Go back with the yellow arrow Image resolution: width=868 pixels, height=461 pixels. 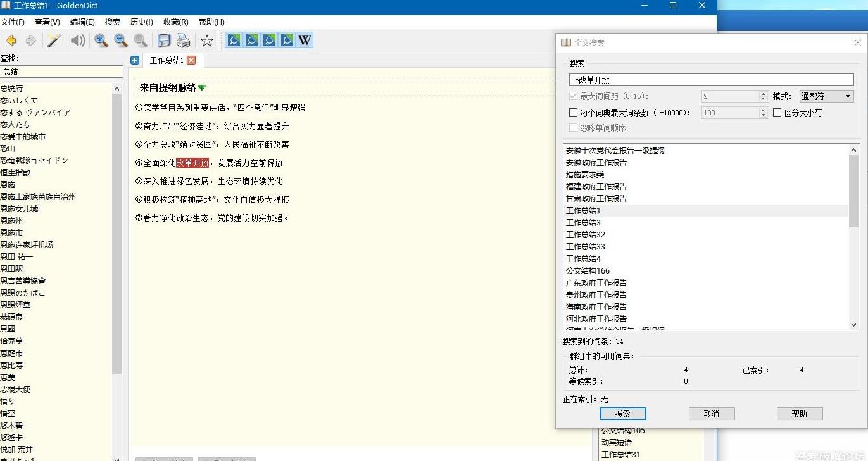[x=11, y=41]
